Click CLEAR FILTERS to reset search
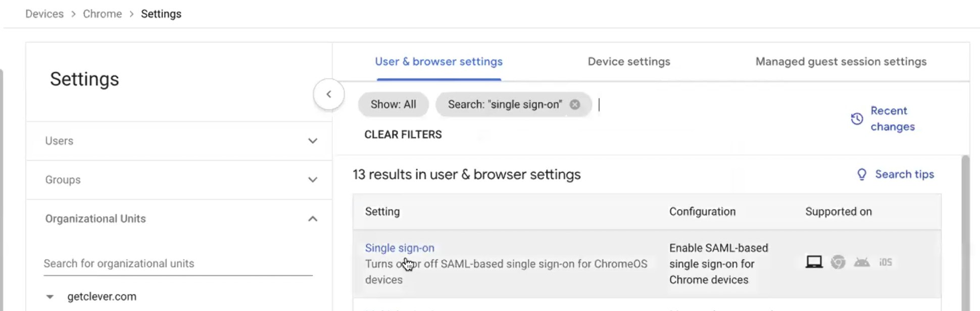 click(403, 134)
